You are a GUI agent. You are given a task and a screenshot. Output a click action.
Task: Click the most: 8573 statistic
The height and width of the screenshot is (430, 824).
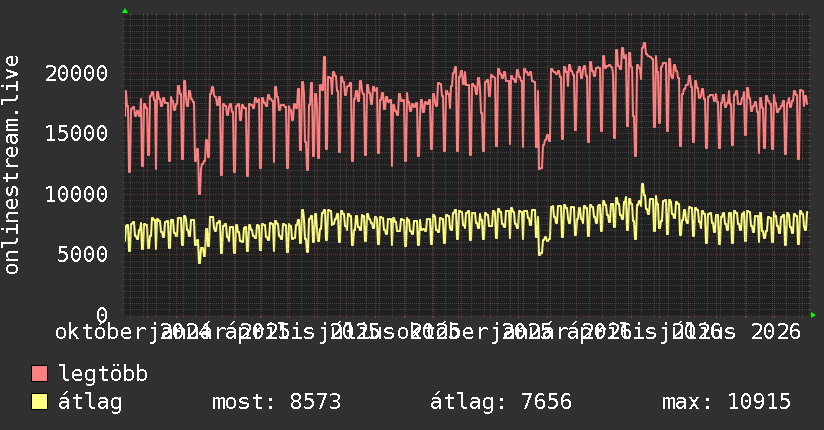(276, 402)
